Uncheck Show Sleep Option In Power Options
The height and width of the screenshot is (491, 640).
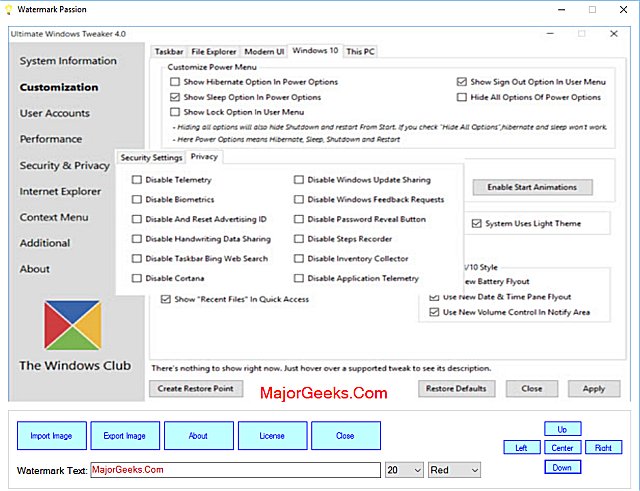coord(175,97)
